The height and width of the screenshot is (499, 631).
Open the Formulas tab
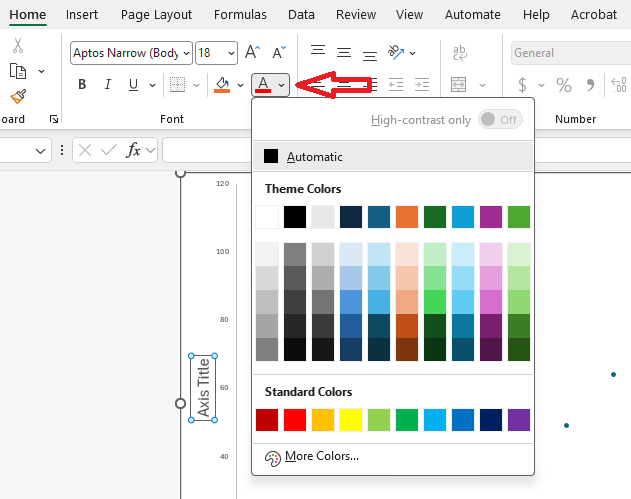(240, 14)
